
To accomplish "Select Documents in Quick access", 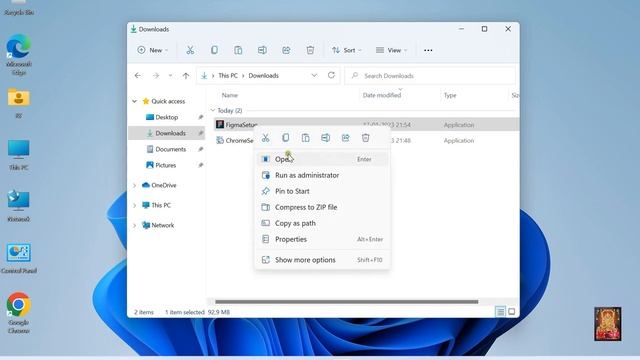I will pyautogui.click(x=167, y=149).
